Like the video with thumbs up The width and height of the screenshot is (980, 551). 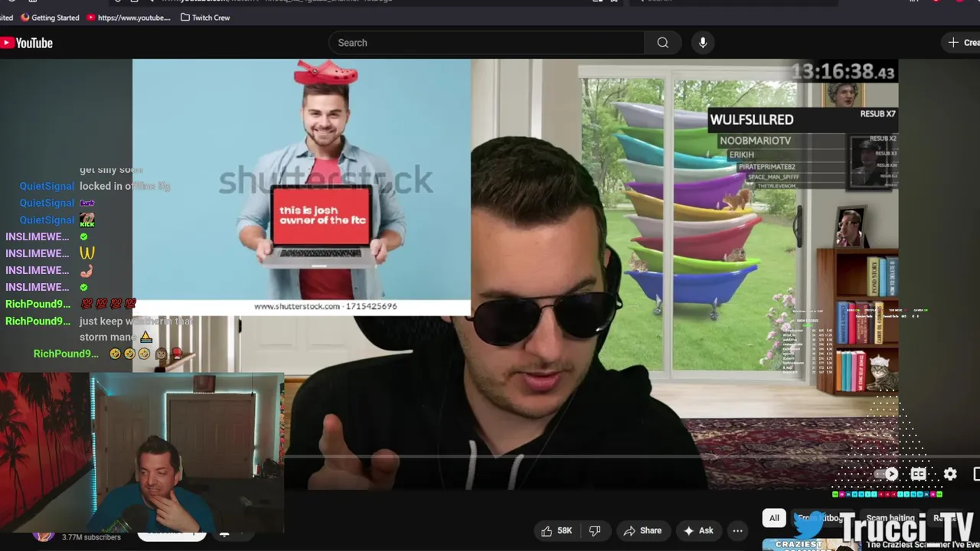tap(557, 530)
